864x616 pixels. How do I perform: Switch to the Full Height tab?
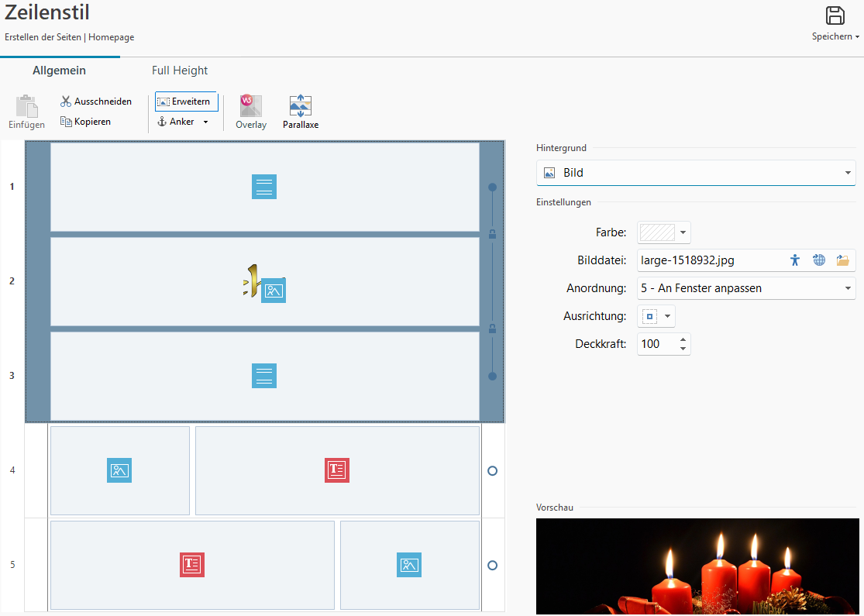[180, 71]
